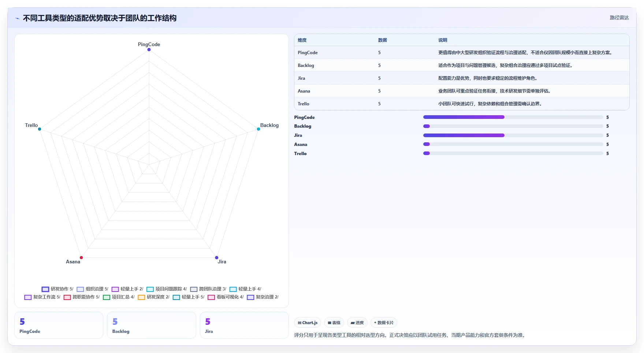The image size is (644, 353).
Task: Click the Backlog axis label on radar
Action: (269, 125)
